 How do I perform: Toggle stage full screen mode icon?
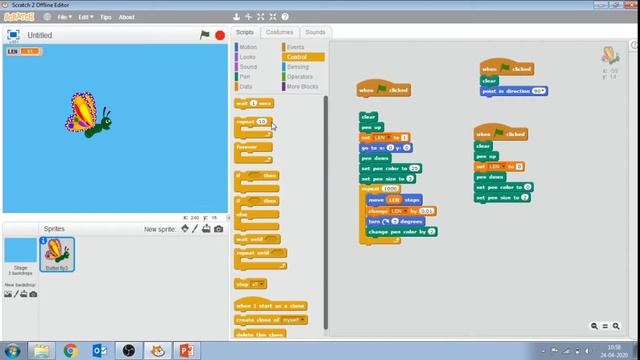point(13,35)
